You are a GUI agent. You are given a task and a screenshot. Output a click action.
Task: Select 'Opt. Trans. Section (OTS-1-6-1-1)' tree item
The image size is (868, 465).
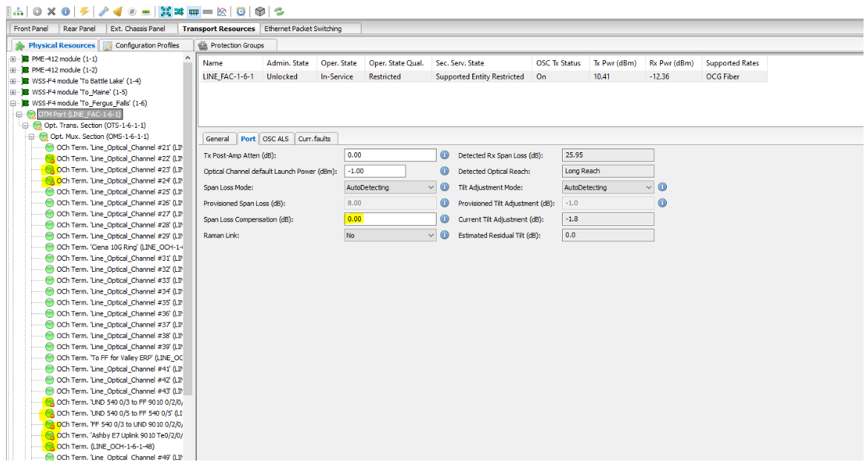pyautogui.click(x=94, y=125)
